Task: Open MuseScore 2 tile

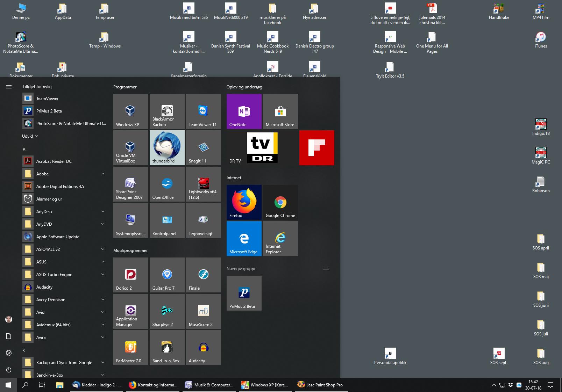Action: click(204, 311)
